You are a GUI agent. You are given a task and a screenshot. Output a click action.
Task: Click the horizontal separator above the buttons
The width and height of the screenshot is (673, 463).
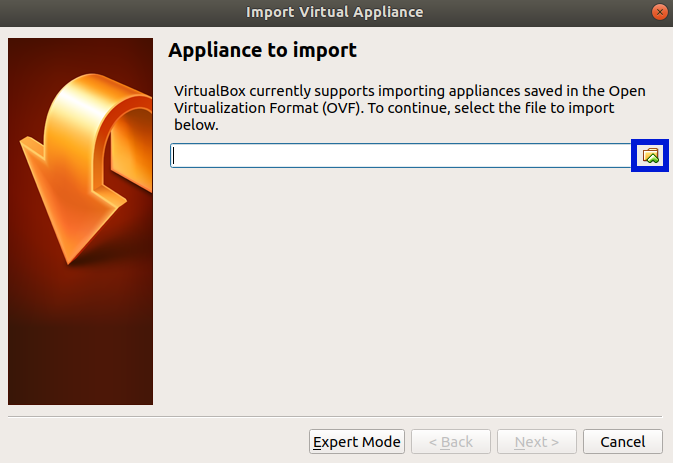pyautogui.click(x=335, y=416)
